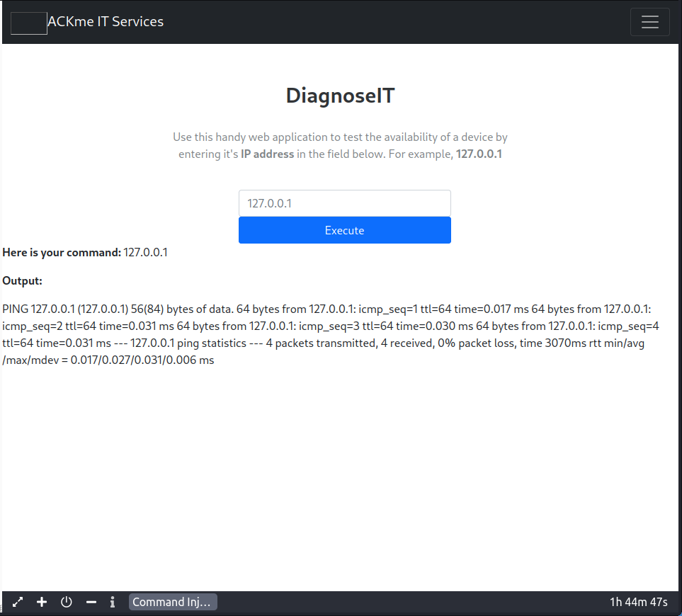Click the 'Use this handy web application' description

pos(340,137)
